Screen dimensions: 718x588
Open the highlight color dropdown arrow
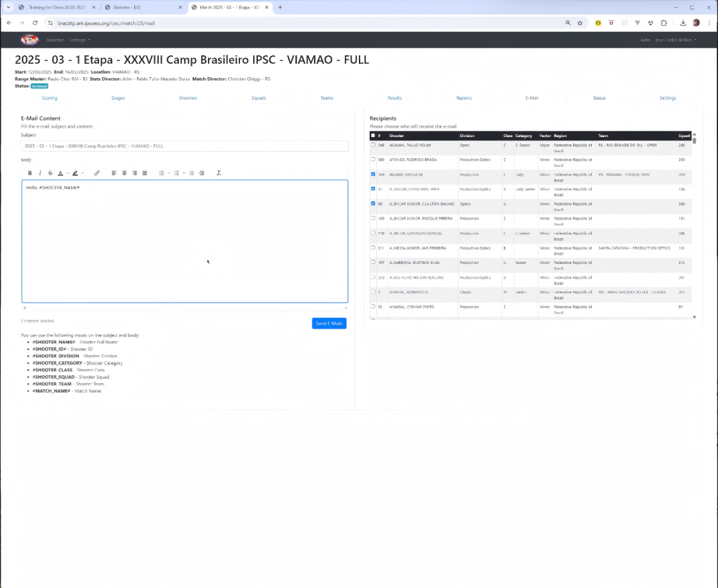pyautogui.click(x=82, y=173)
